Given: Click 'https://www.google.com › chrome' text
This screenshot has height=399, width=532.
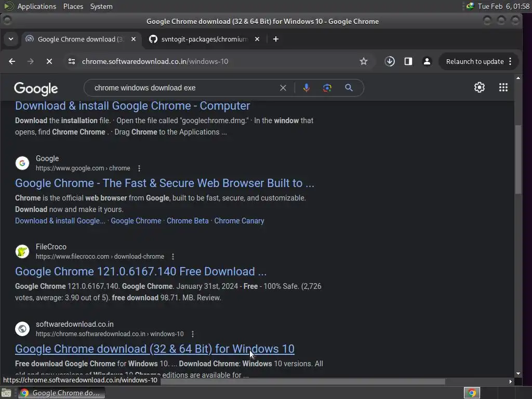Looking at the screenshot, I should pyautogui.click(x=83, y=168).
